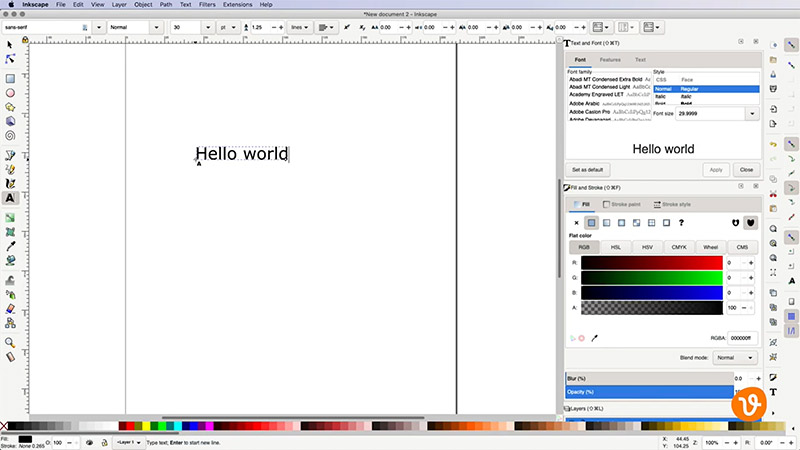Select the Tweak tool

(x=10, y=280)
